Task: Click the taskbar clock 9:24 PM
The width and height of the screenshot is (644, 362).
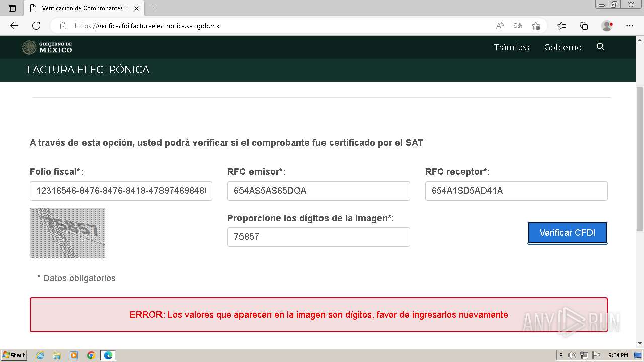Action: coord(618,355)
